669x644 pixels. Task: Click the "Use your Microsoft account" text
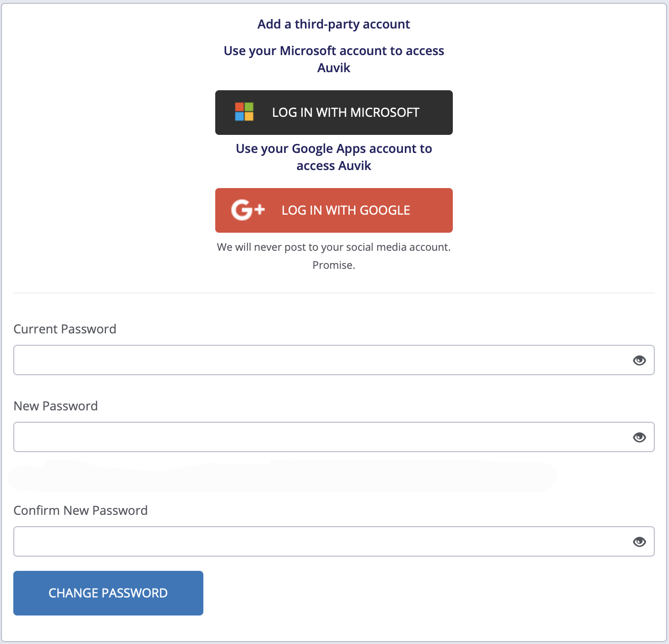pos(334,59)
